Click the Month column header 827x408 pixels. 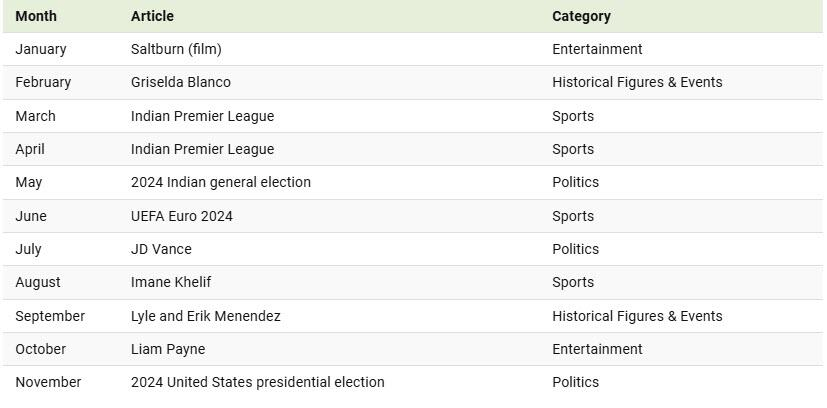(36, 16)
